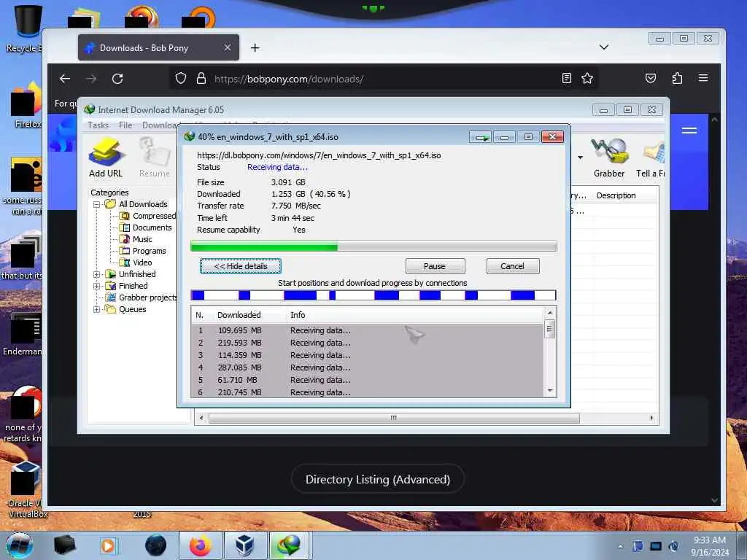The height and width of the screenshot is (560, 747).
Task: Click the Internet Download Manager taskbar icon
Action: click(x=289, y=545)
